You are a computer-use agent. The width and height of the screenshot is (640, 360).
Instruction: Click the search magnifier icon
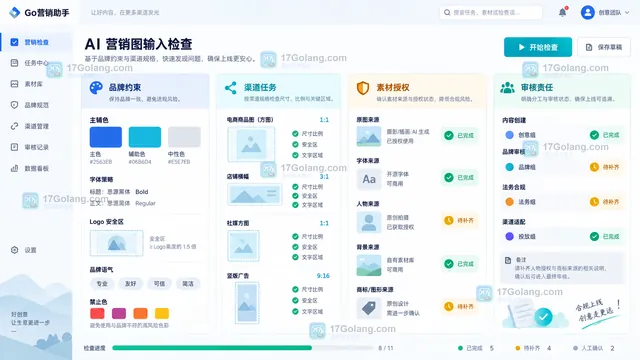pyautogui.click(x=447, y=13)
